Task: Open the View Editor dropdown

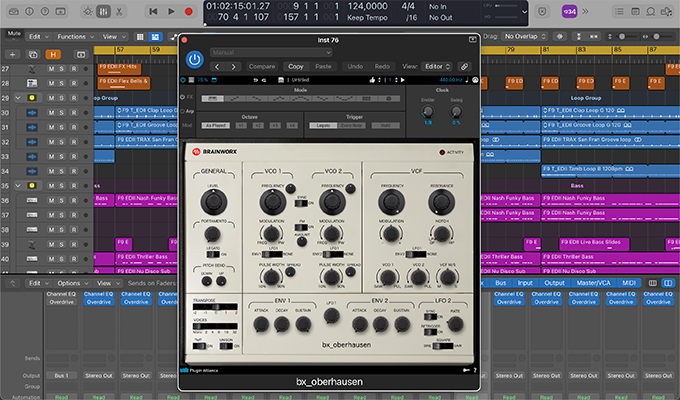Action: (x=438, y=67)
